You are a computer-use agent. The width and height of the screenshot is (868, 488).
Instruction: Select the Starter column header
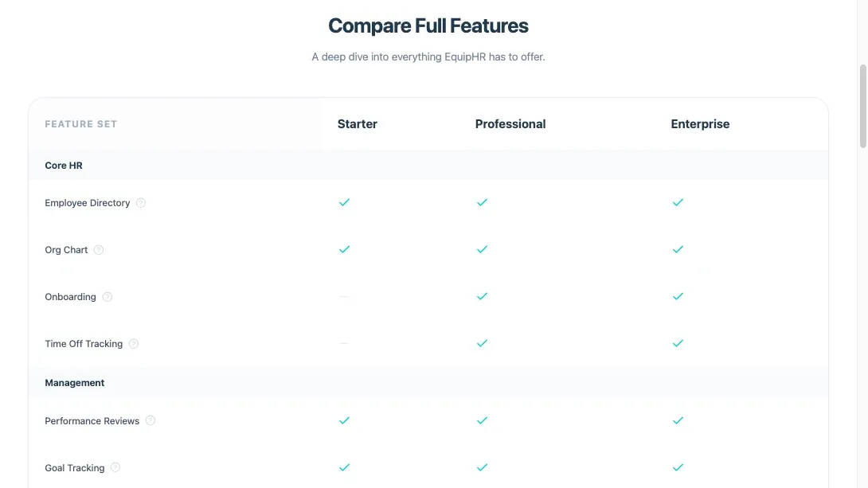click(x=358, y=124)
